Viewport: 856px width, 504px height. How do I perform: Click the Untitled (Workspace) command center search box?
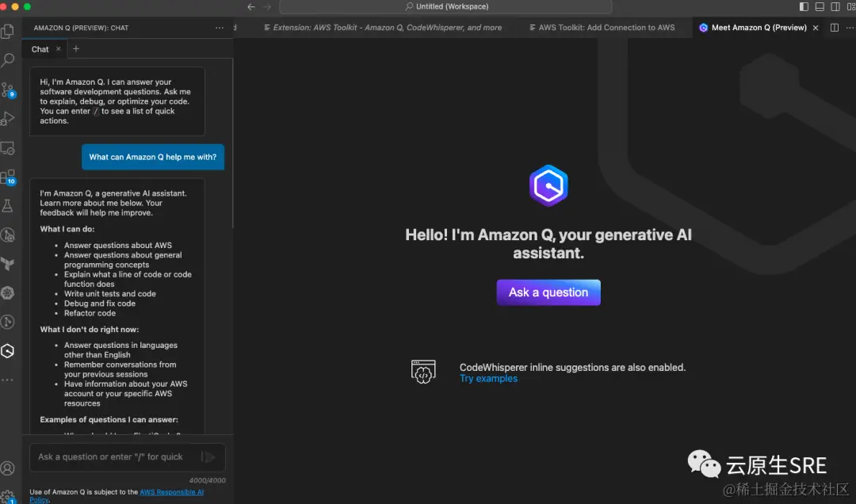(445, 6)
